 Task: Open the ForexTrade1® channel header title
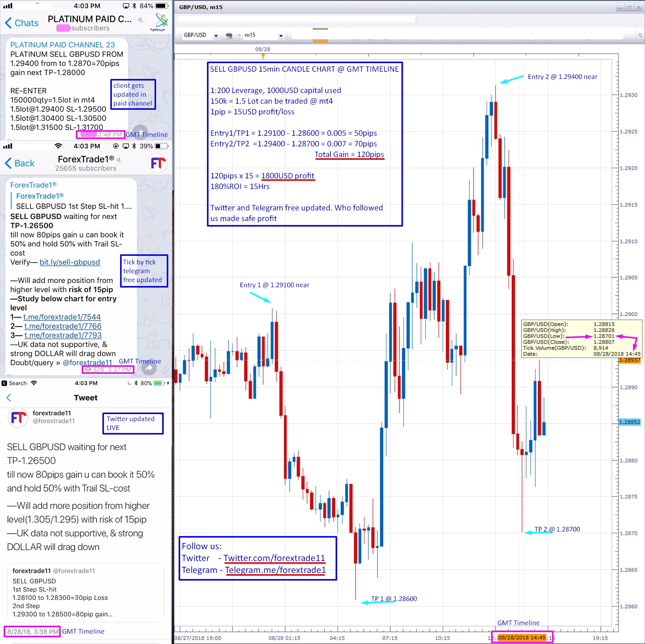tap(86, 159)
